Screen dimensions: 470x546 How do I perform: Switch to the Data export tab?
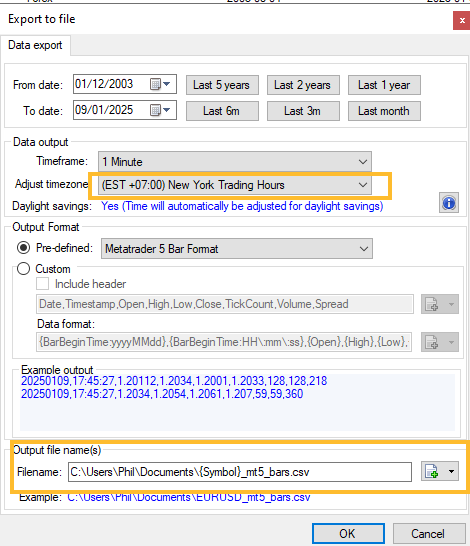(35, 45)
